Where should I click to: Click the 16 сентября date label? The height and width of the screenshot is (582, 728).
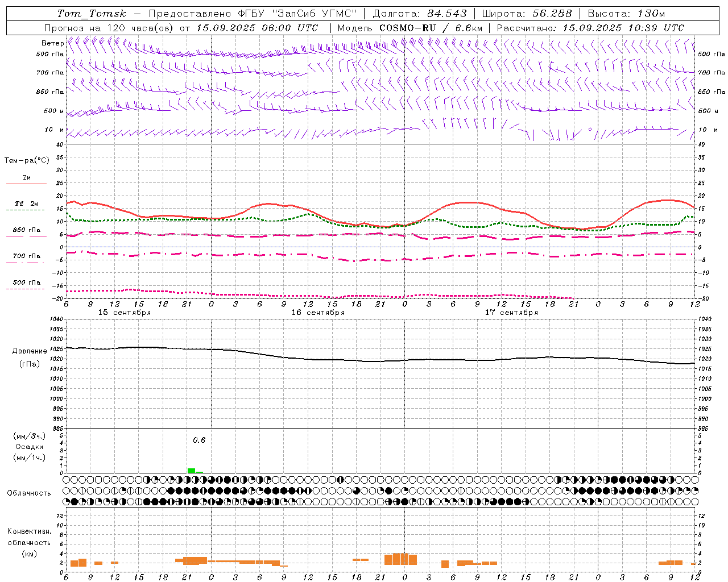(x=318, y=313)
